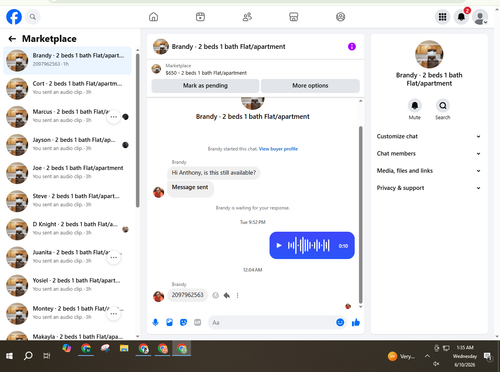Go to the Home feed icon
The image size is (500, 372).
tap(153, 17)
